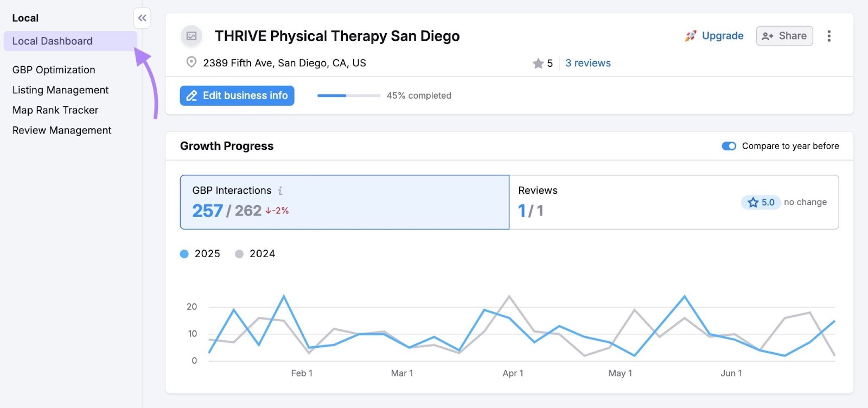Open the three-dot options menu
Viewport: 868px width, 408px height.
click(x=829, y=36)
